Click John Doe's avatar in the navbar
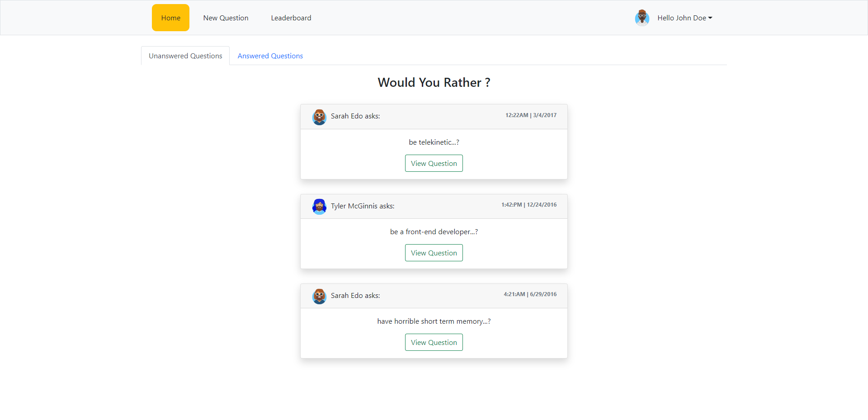The image size is (868, 420). [642, 18]
